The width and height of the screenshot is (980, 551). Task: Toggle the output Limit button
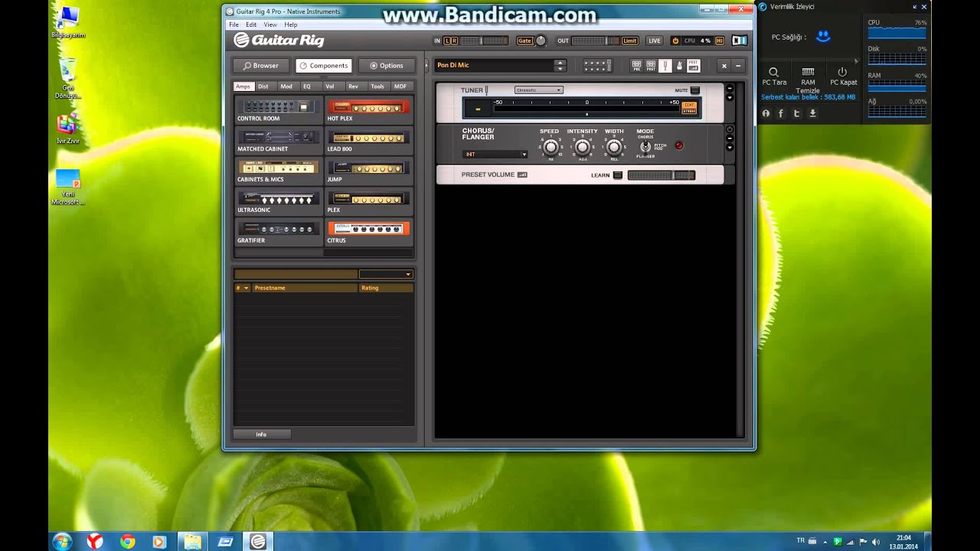click(629, 41)
